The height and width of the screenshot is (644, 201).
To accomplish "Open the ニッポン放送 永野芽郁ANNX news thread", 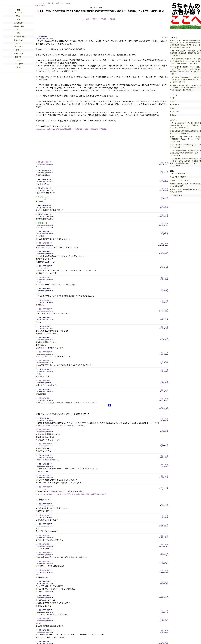I will point(186,80).
